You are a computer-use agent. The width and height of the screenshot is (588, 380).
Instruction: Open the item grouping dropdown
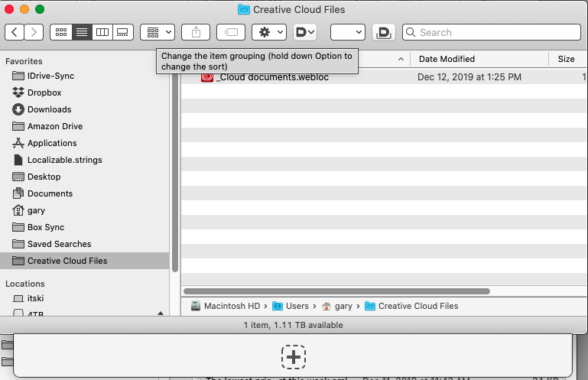click(158, 32)
